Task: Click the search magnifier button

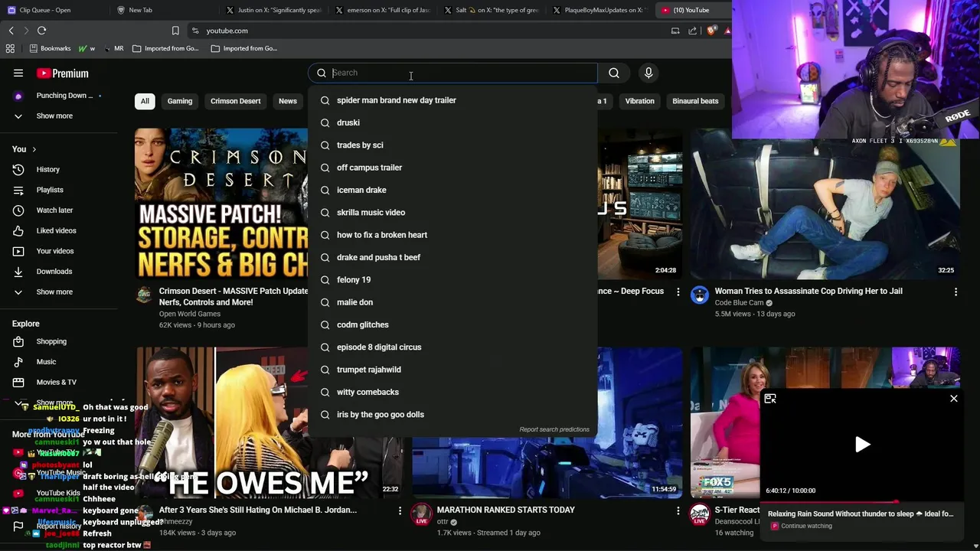Action: (x=614, y=73)
